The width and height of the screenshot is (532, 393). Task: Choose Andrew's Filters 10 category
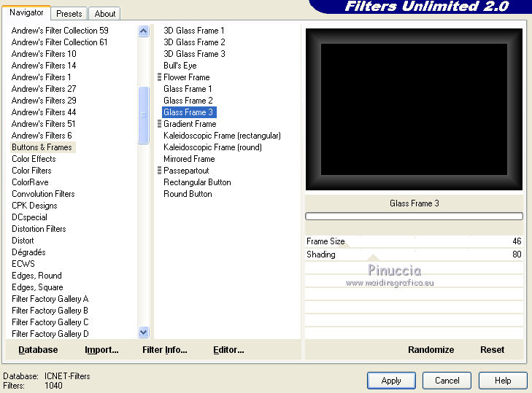(44, 53)
